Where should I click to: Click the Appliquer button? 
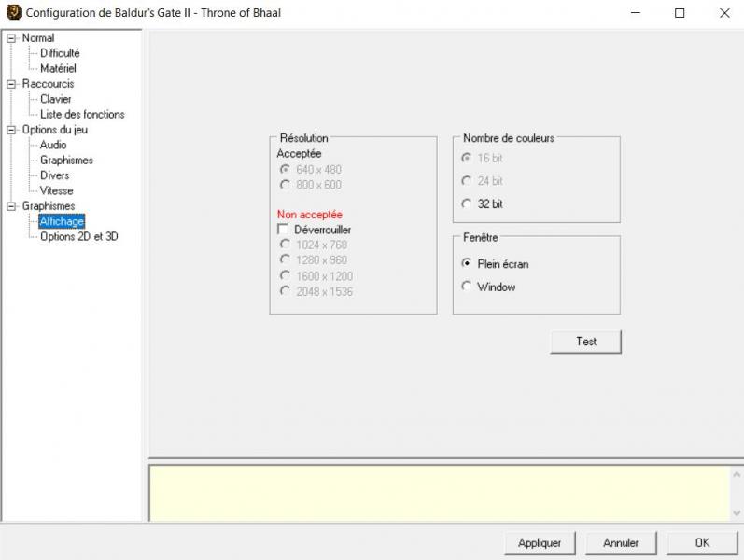pos(540,543)
